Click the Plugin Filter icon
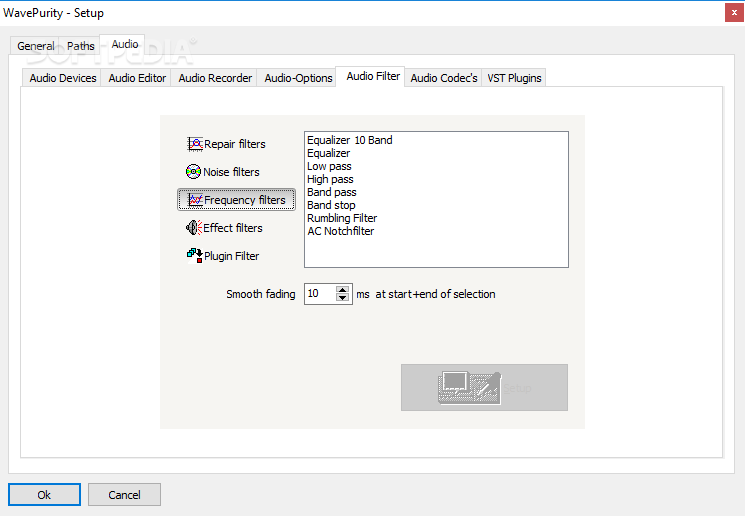This screenshot has width=745, height=516. tap(195, 256)
